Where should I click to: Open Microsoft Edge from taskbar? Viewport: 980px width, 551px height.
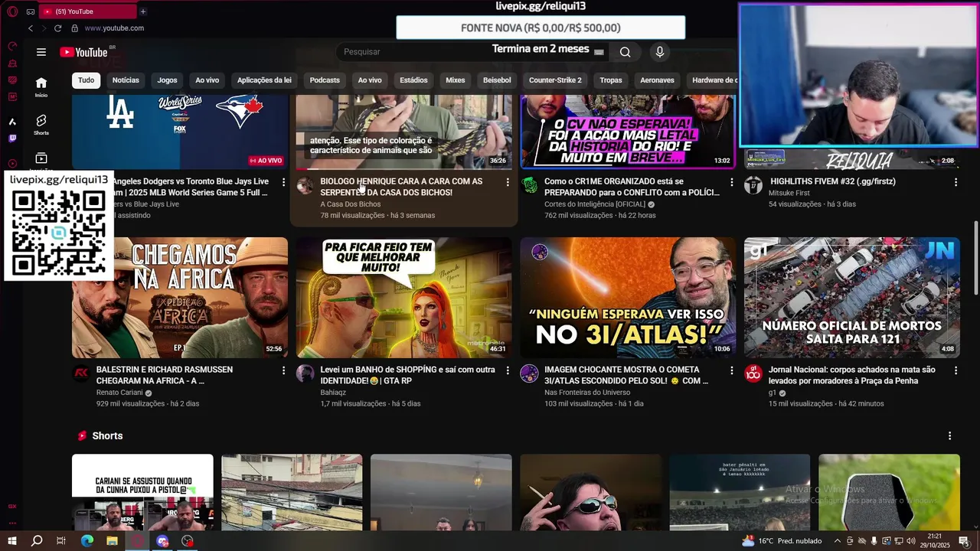(x=87, y=541)
